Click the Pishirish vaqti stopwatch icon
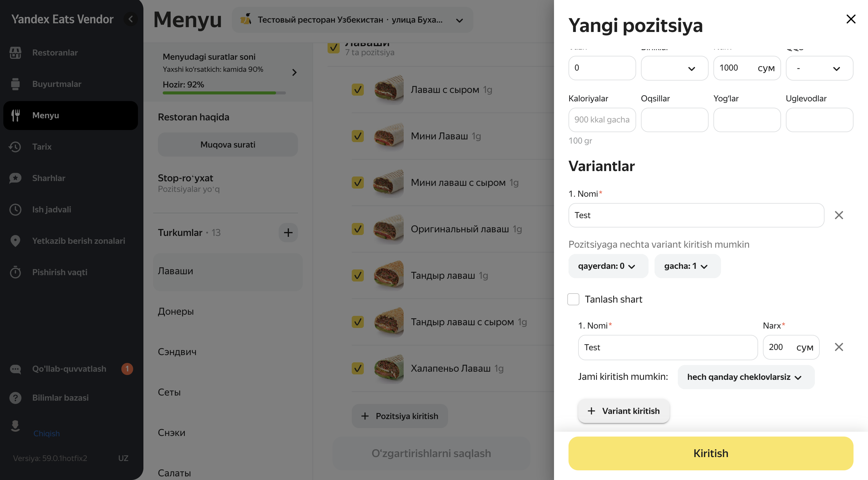This screenshot has width=868, height=480. click(x=15, y=272)
